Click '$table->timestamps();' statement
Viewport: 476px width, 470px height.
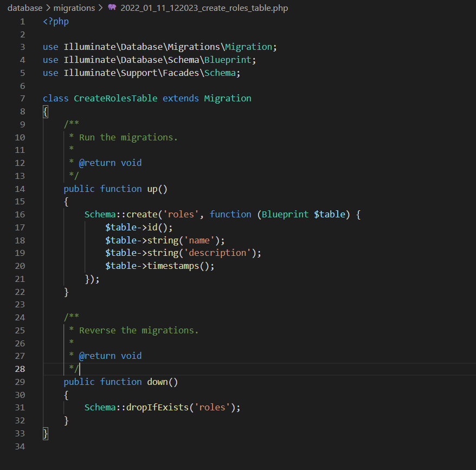click(x=160, y=266)
